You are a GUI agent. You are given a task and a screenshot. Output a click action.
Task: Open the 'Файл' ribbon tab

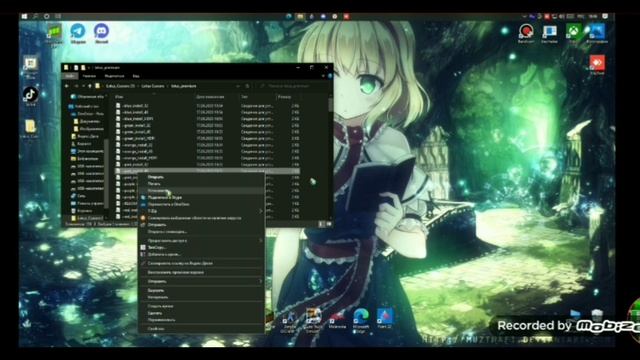tap(70, 76)
